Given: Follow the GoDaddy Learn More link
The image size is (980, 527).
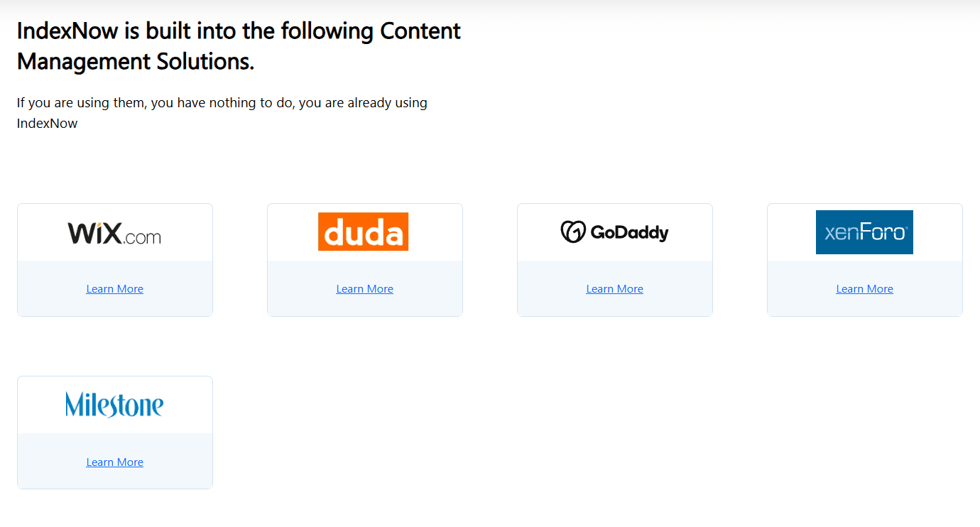Looking at the screenshot, I should tap(615, 289).
